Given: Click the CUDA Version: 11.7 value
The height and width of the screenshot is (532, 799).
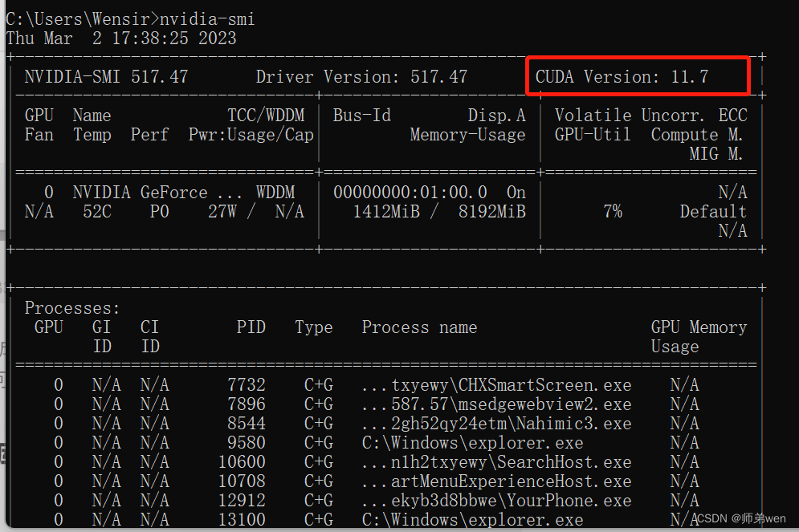Looking at the screenshot, I should coord(622,77).
